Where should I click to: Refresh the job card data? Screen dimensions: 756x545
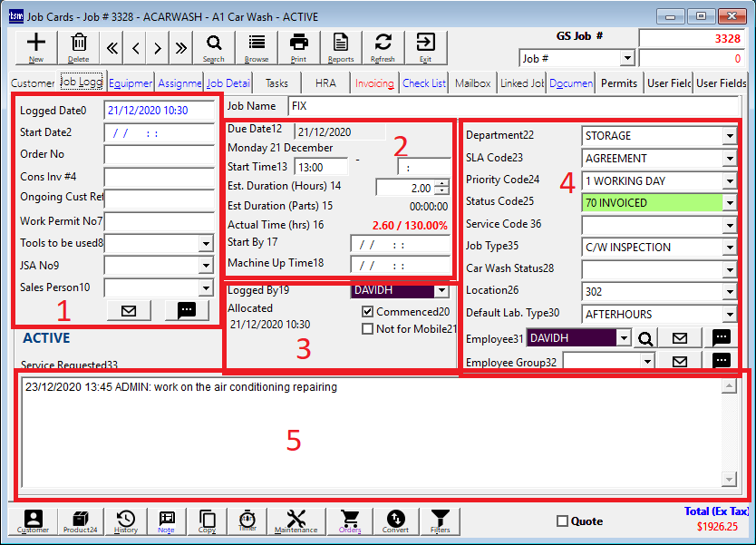tap(383, 46)
